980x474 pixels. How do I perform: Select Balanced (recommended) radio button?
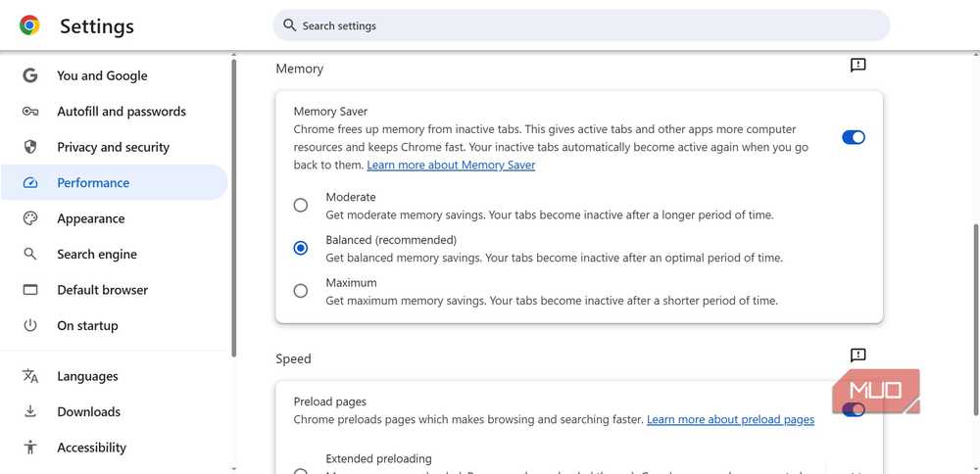pyautogui.click(x=301, y=248)
